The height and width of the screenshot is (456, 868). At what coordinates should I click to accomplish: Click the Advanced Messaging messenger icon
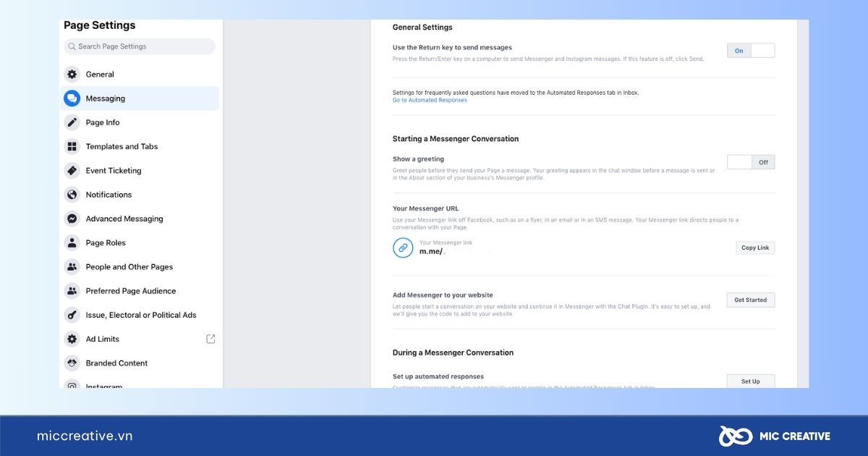pos(72,219)
